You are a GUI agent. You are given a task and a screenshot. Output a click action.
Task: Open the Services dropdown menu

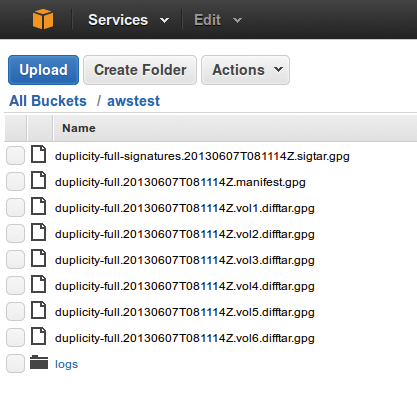pyautogui.click(x=128, y=20)
